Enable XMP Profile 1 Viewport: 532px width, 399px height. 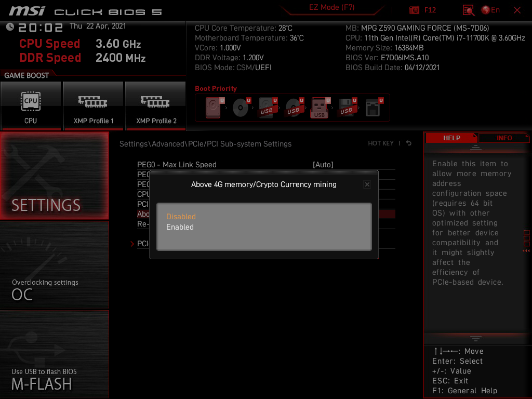pyautogui.click(x=94, y=106)
